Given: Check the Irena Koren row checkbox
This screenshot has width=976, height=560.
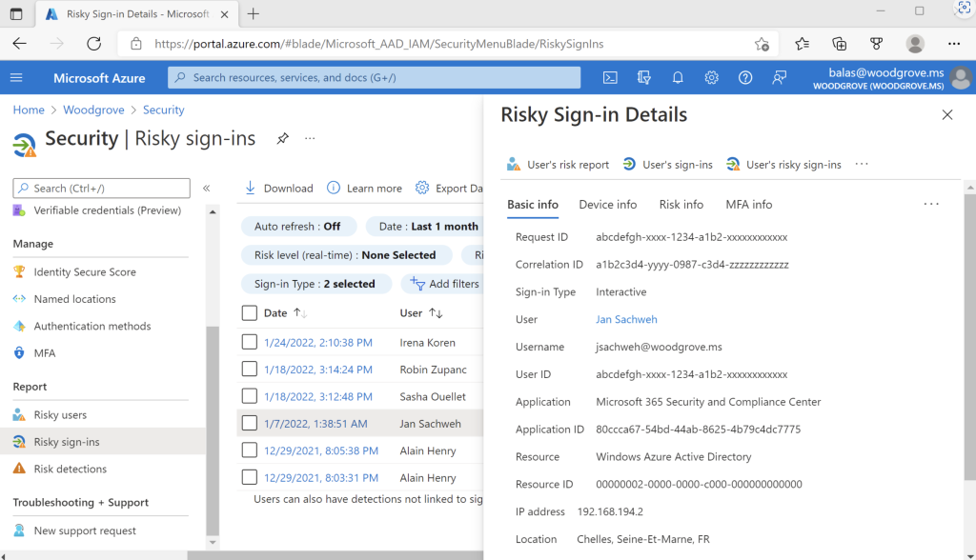Looking at the screenshot, I should click(250, 342).
